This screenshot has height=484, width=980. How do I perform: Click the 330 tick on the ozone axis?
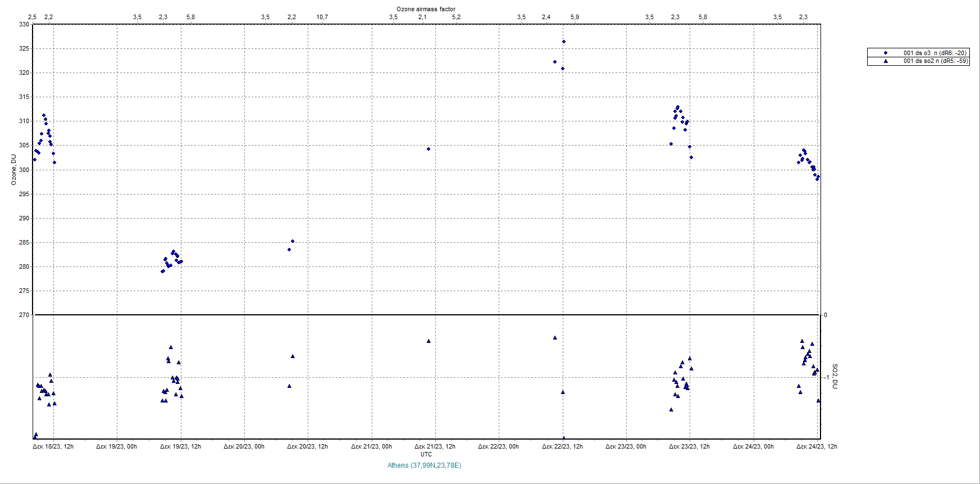pos(24,24)
